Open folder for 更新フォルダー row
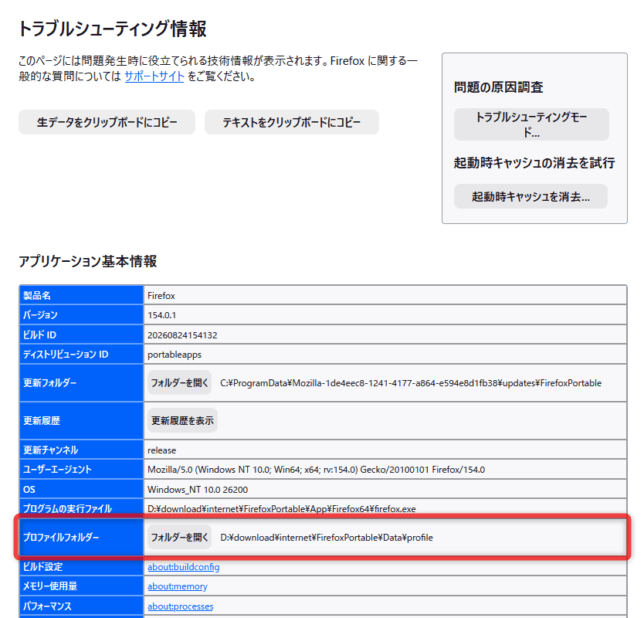This screenshot has height=618, width=644. coord(179,383)
